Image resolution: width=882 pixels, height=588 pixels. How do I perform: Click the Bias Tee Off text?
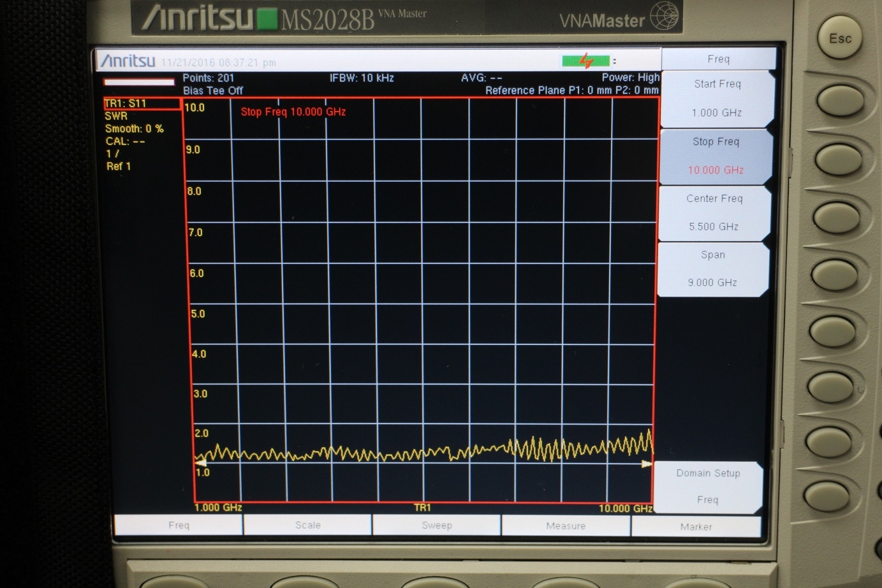(x=213, y=91)
